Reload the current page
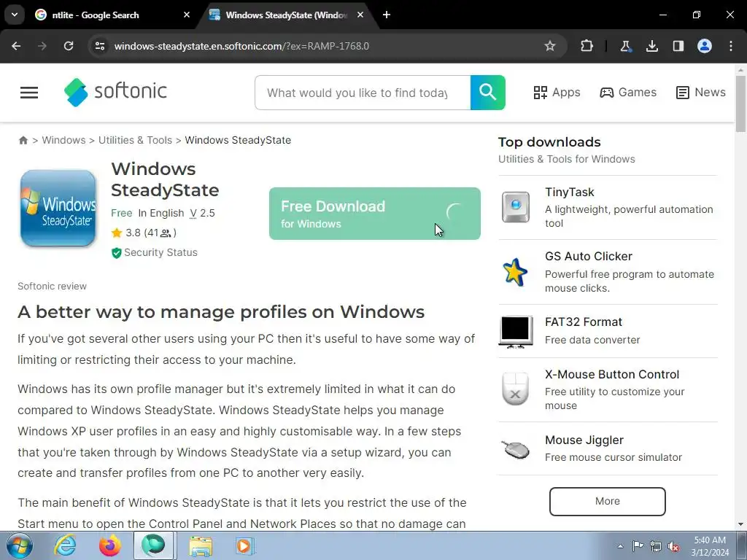 (x=69, y=46)
